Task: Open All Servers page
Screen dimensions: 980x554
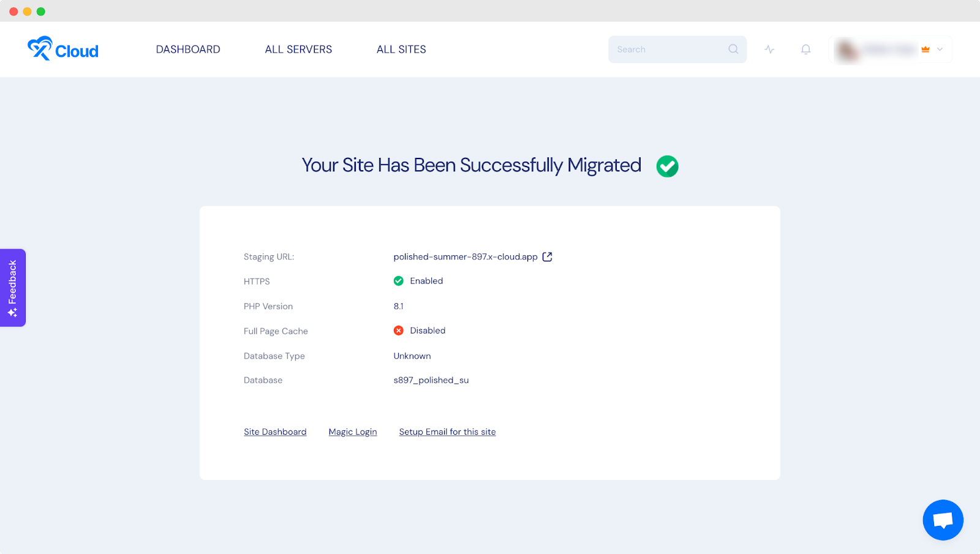Action: (298, 50)
